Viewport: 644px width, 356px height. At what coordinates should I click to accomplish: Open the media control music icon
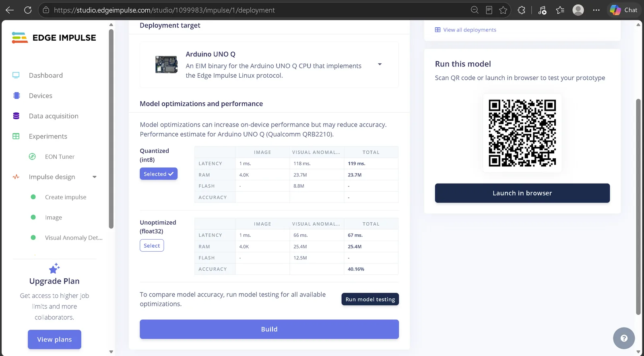coord(542,10)
